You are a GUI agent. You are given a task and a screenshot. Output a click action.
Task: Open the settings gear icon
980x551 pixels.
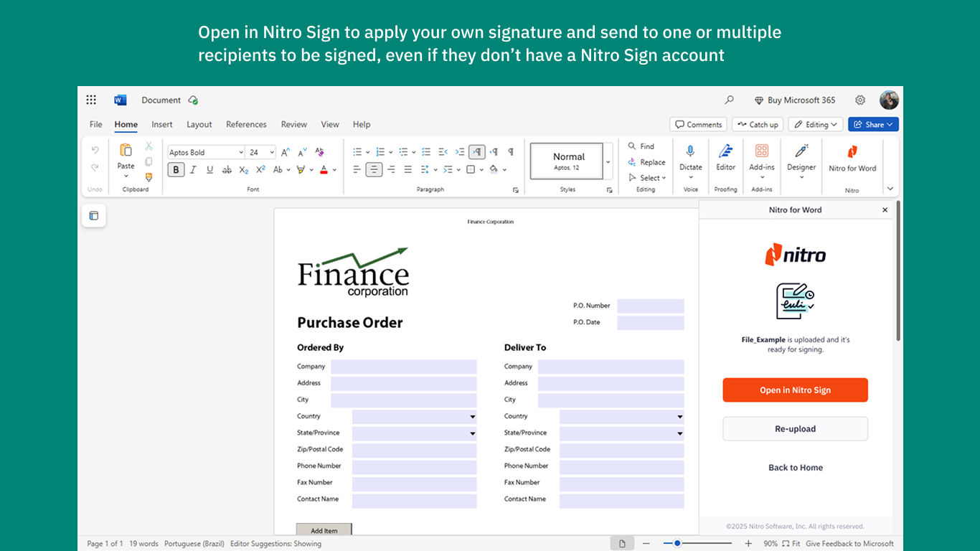(860, 100)
